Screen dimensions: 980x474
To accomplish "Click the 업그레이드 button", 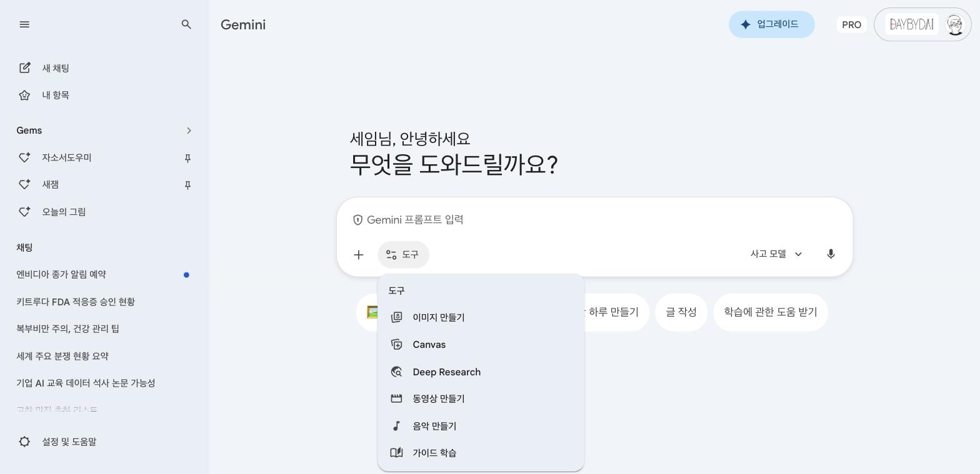I will [772, 24].
